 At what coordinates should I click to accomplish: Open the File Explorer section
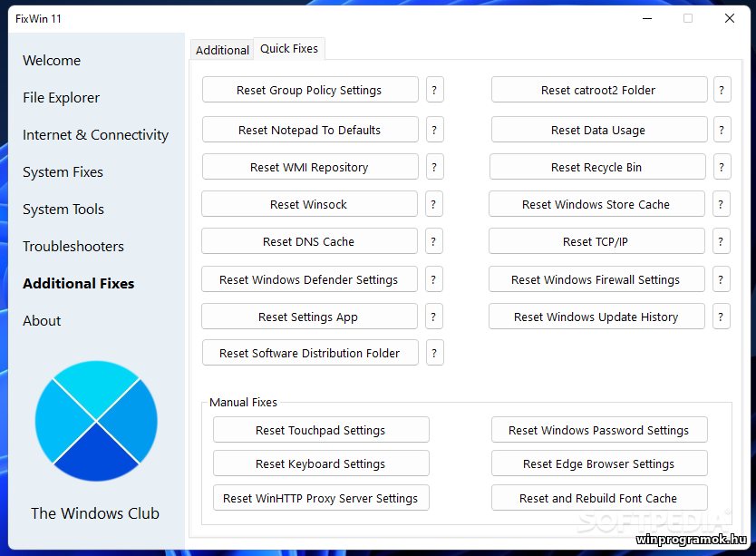62,98
